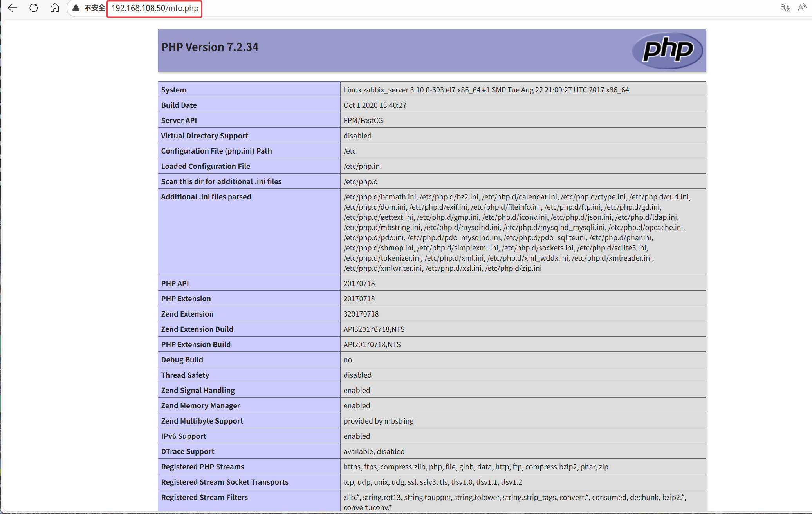
Task: Click the Server API label
Action: coord(179,120)
